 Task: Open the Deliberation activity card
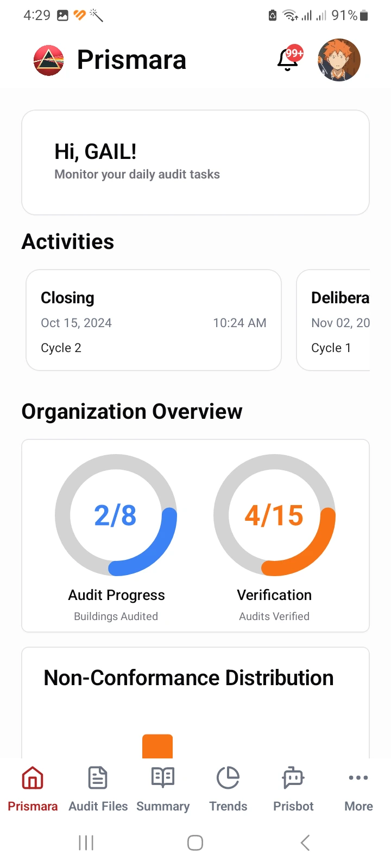333,320
